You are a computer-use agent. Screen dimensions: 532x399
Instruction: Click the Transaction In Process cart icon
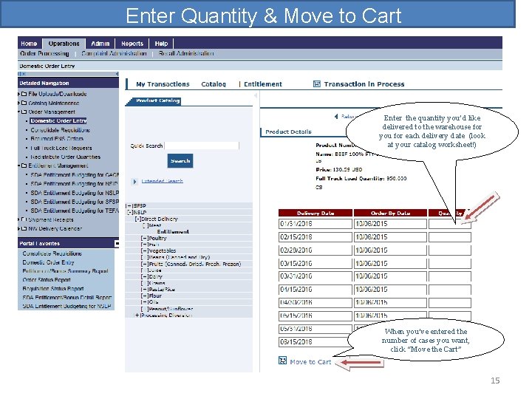pyautogui.click(x=316, y=83)
